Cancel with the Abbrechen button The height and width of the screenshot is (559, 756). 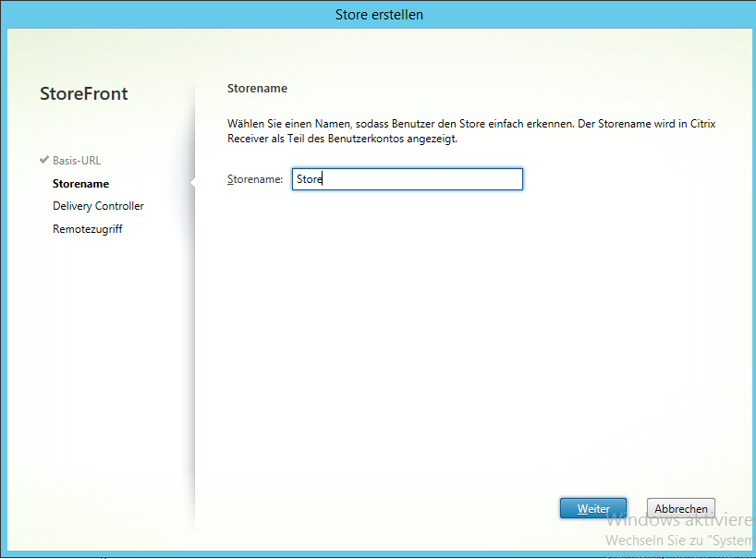click(681, 508)
